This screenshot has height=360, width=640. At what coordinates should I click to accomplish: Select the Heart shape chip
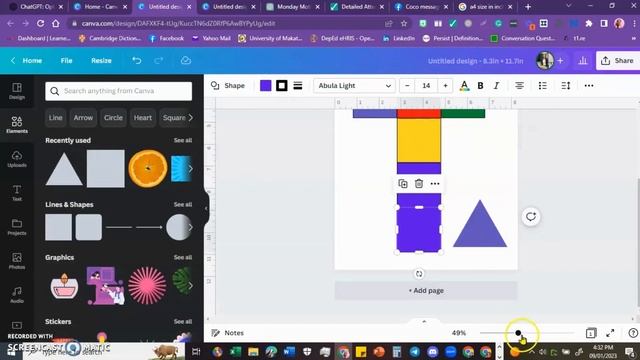pyautogui.click(x=142, y=118)
